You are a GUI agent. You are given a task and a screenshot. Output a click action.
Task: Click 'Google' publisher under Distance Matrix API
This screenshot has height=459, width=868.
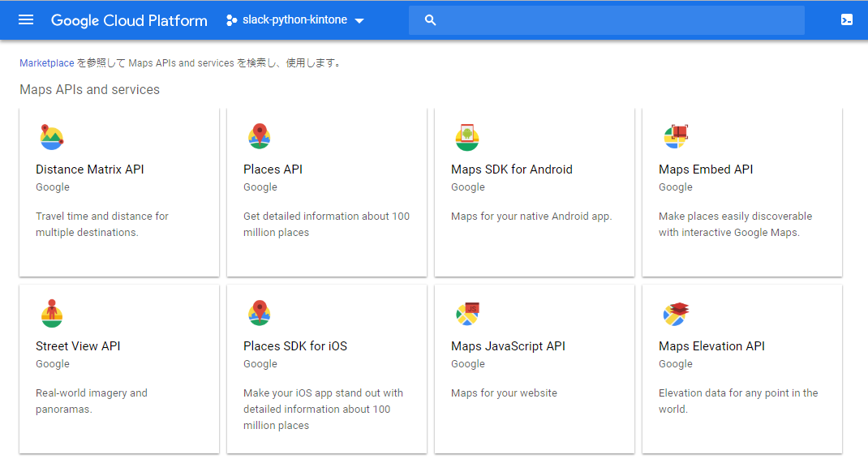tap(53, 187)
